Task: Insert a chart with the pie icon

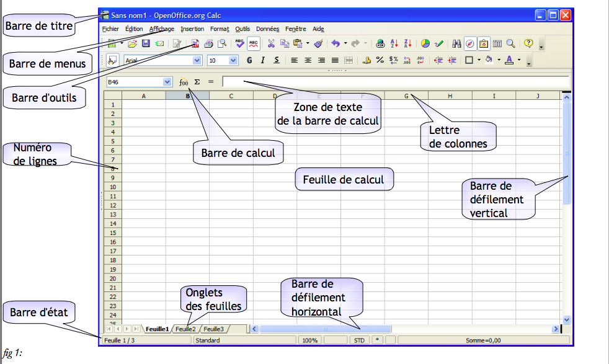Action: click(x=425, y=43)
